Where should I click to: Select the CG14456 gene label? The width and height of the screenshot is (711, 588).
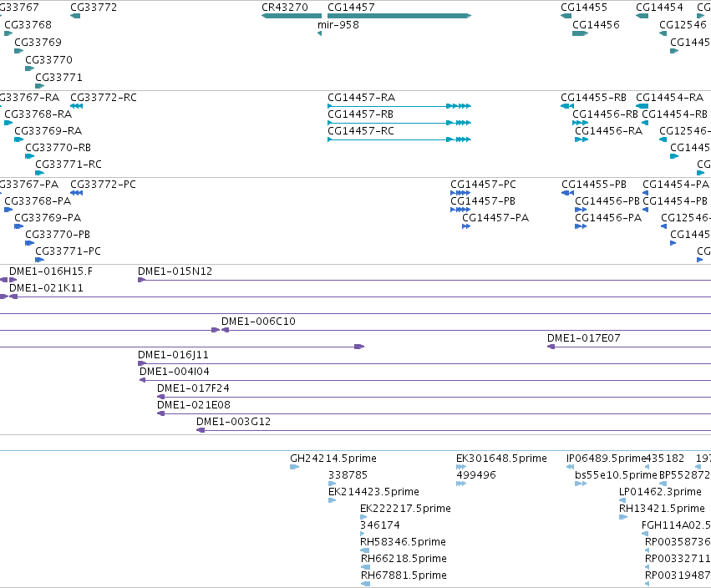[x=596, y=25]
